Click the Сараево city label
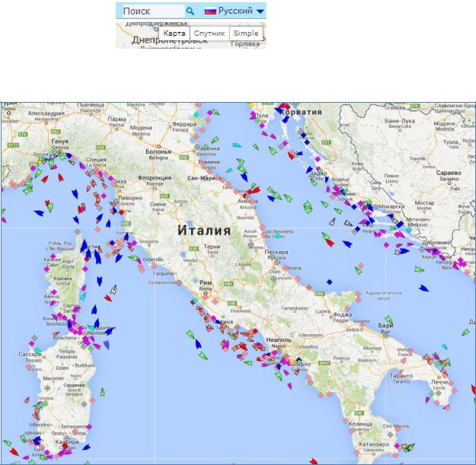Image resolution: width=476 pixels, height=465 pixels. point(449,173)
